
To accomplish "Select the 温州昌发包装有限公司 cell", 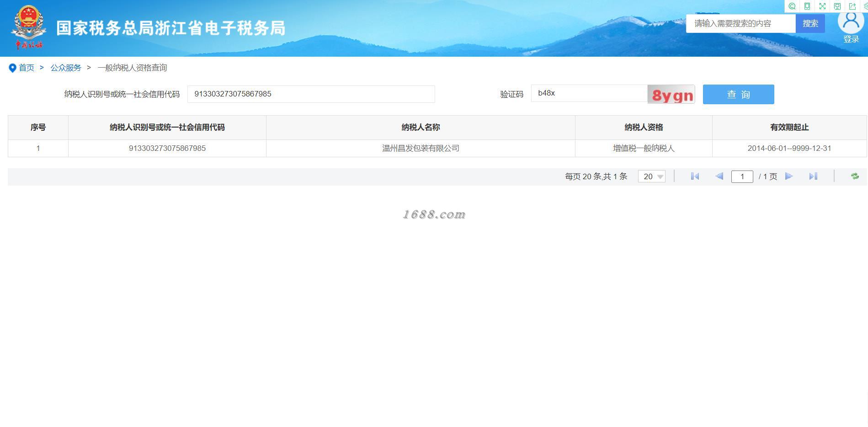I will coord(421,149).
